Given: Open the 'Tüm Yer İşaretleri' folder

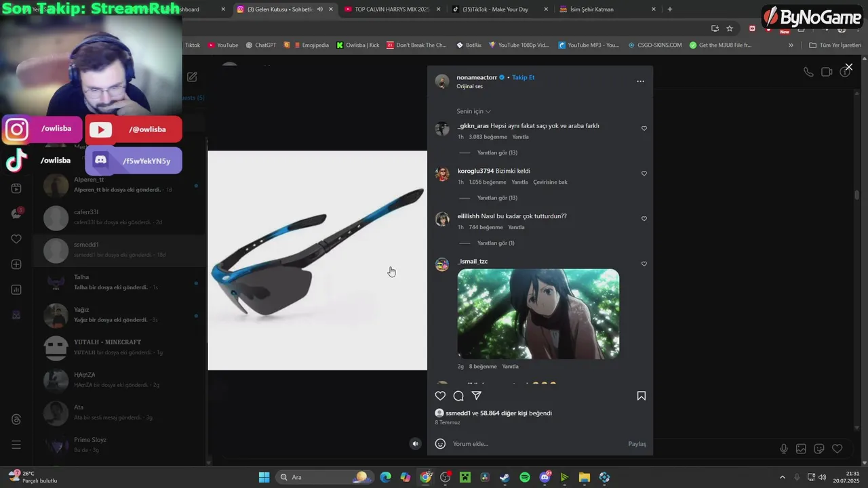Looking at the screenshot, I should pyautogui.click(x=835, y=45).
